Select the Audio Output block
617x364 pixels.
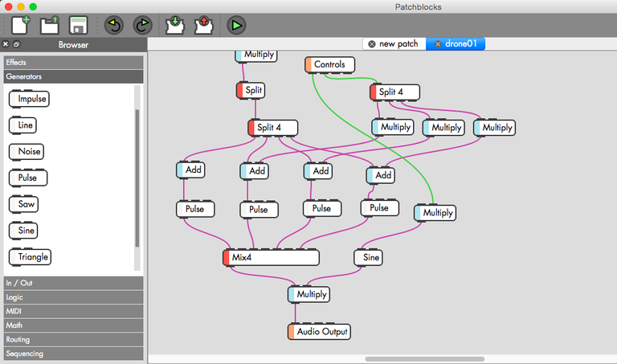pos(319,332)
